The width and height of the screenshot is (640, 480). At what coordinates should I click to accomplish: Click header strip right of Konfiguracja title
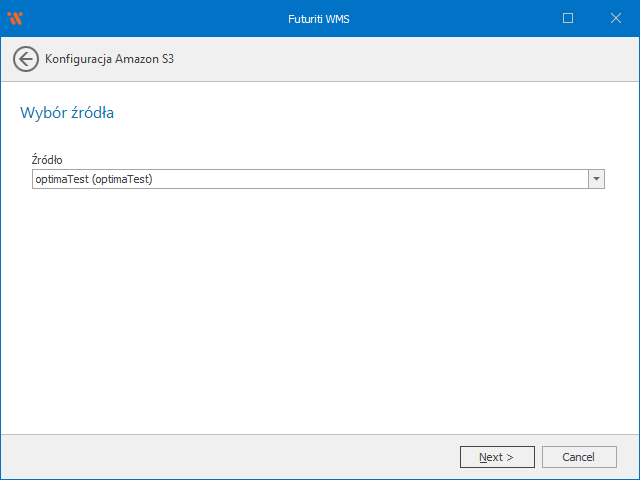[400, 59]
